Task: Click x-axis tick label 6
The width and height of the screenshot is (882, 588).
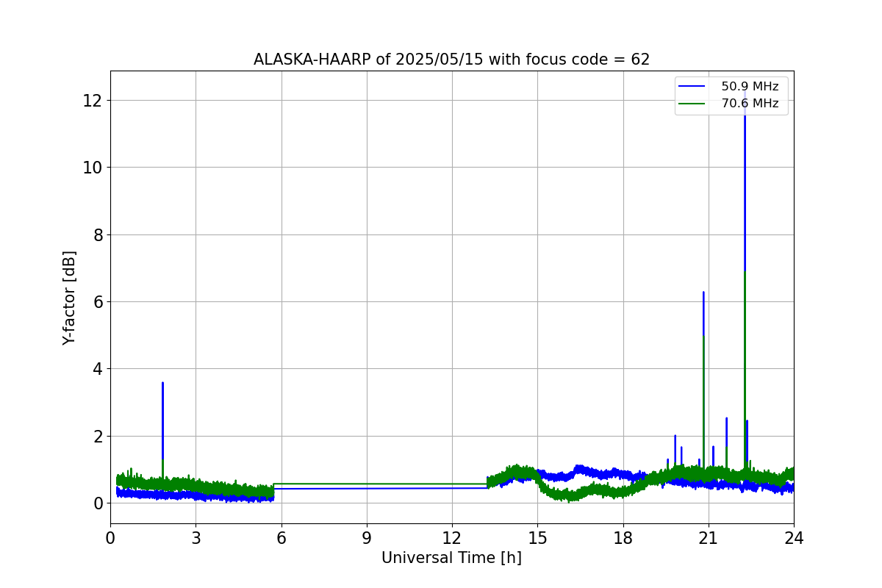Action: tap(281, 537)
